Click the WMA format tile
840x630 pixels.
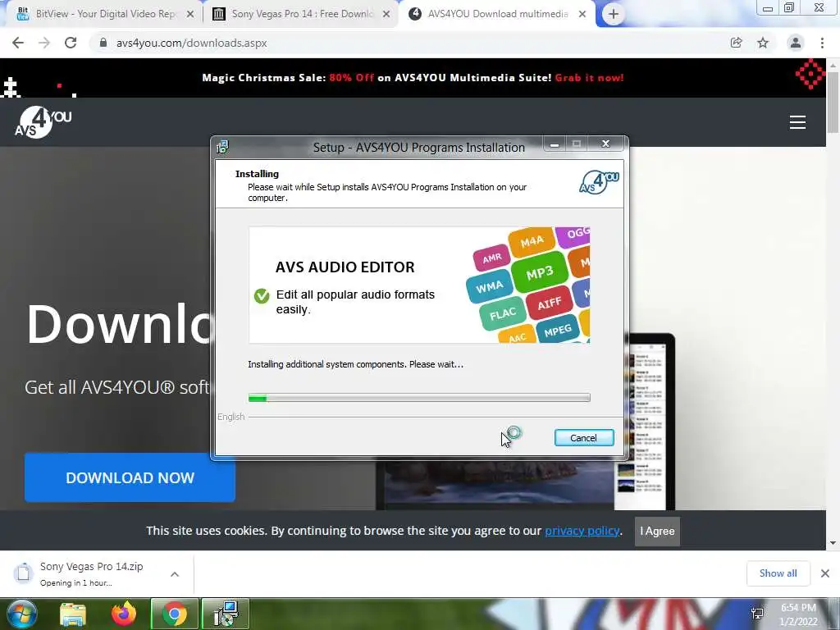click(489, 287)
